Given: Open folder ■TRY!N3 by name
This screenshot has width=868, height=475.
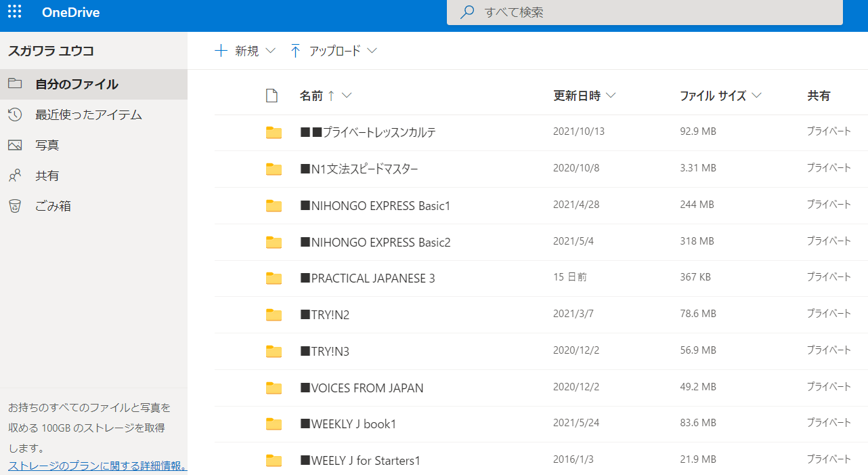Looking at the screenshot, I should 324,351.
